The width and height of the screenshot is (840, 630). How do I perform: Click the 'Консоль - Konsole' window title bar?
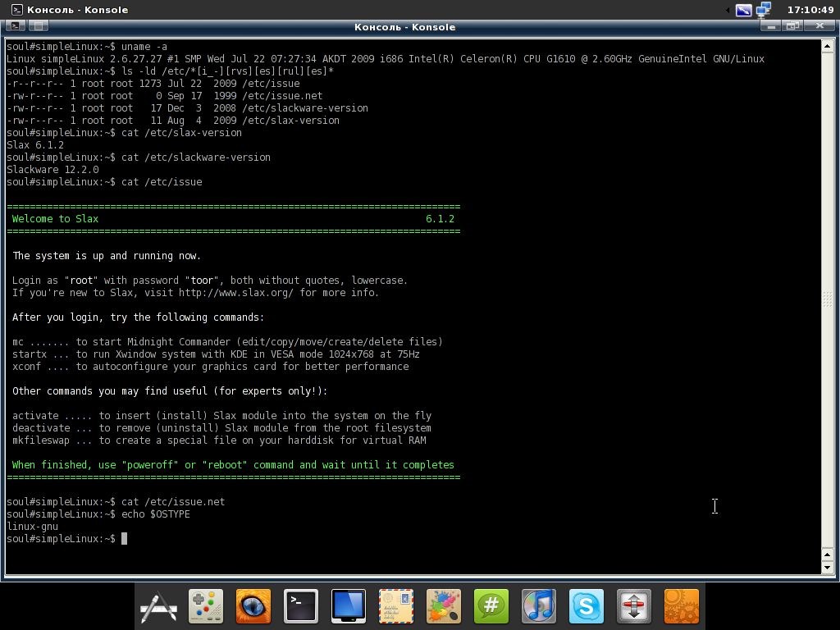point(404,27)
